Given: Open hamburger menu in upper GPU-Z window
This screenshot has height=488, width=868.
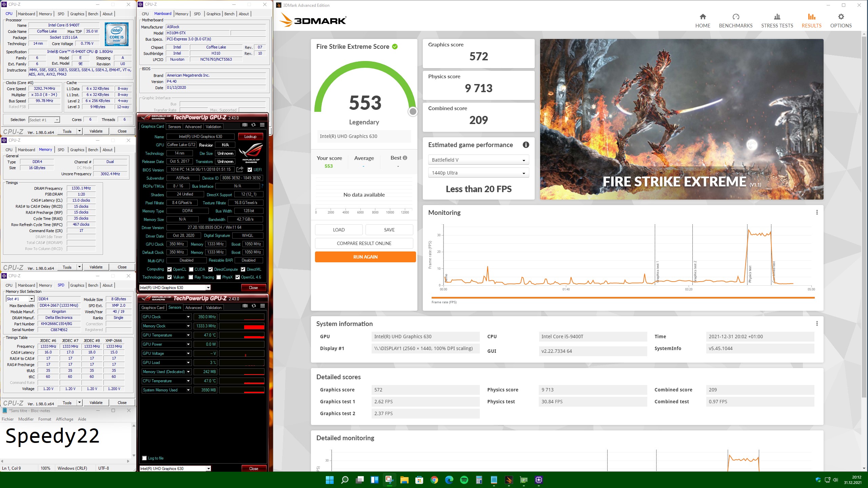Looking at the screenshot, I should pos(262,125).
